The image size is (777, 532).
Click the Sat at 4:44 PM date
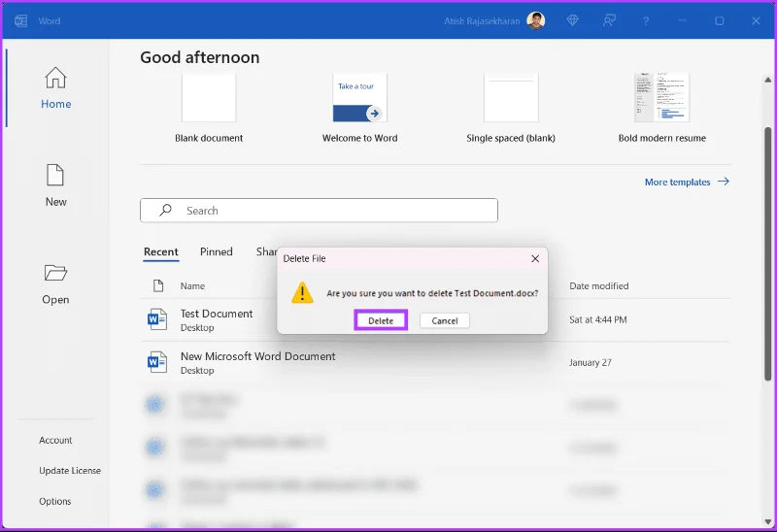pyautogui.click(x=597, y=319)
